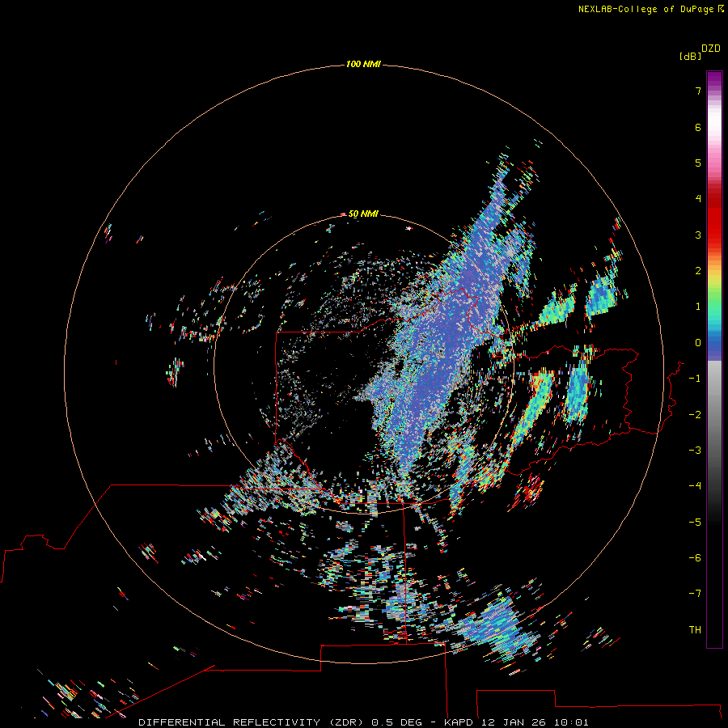Click the 0 value on the color scale
Image resolution: width=728 pixels, height=728 pixels.
(x=698, y=343)
